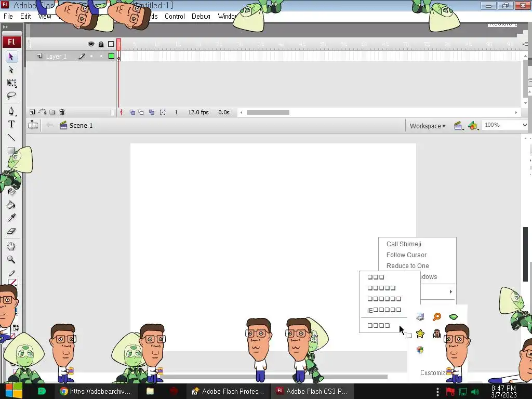Toggle show/hide all layers eye icon
The width and height of the screenshot is (532, 399).
91,44
